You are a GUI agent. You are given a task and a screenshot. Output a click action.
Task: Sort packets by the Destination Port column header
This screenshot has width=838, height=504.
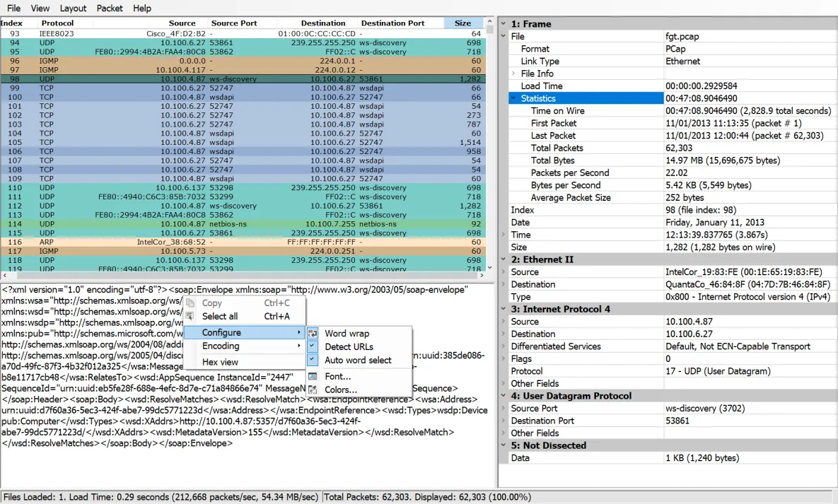click(400, 23)
